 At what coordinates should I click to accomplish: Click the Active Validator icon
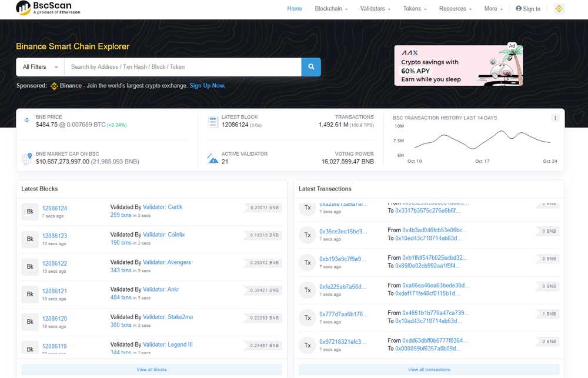tap(213, 158)
